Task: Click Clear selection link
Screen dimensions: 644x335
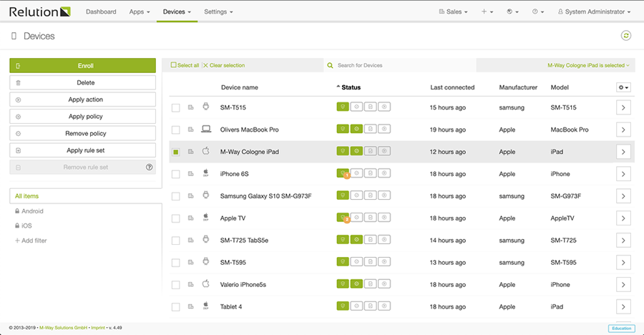Action: 224,65
